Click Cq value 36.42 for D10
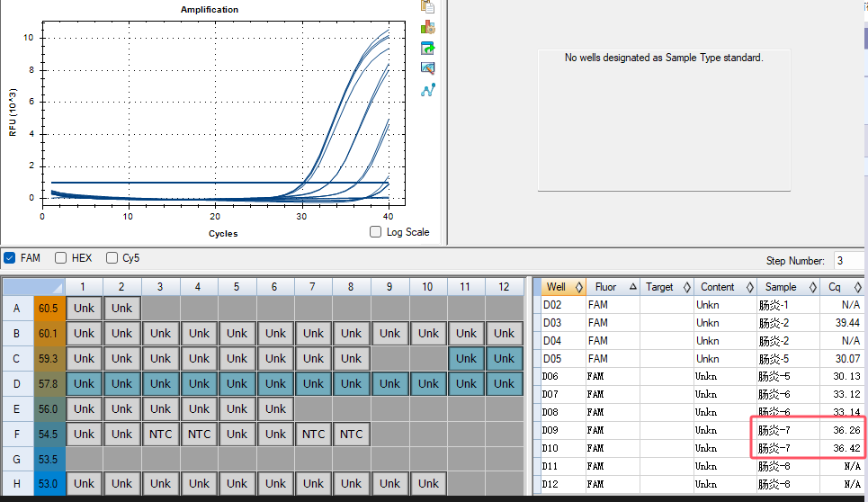Screen dimensions: 868x502 pyautogui.click(x=847, y=448)
